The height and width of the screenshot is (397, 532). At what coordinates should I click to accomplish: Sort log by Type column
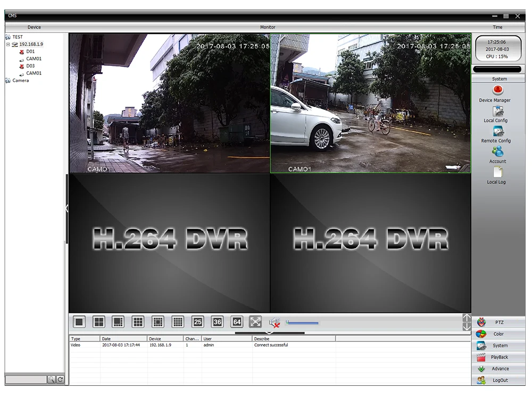pyautogui.click(x=85, y=339)
